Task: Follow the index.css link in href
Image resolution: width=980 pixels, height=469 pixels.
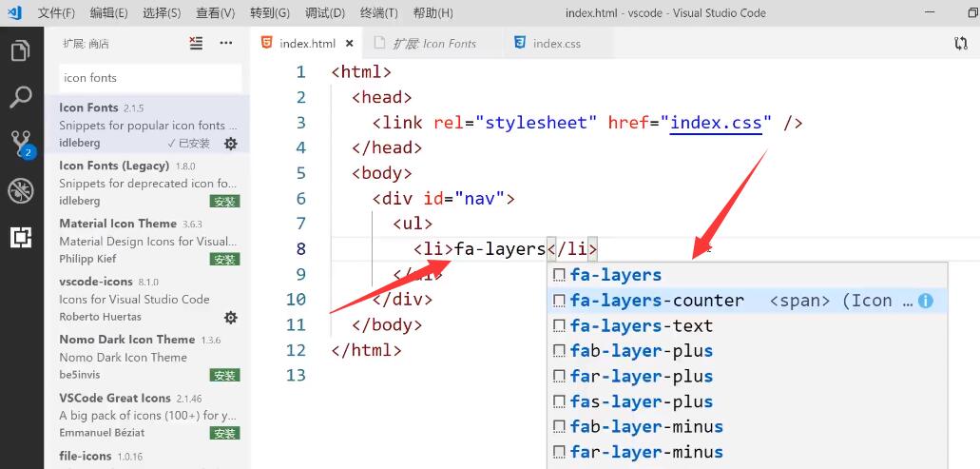Action: [x=717, y=123]
